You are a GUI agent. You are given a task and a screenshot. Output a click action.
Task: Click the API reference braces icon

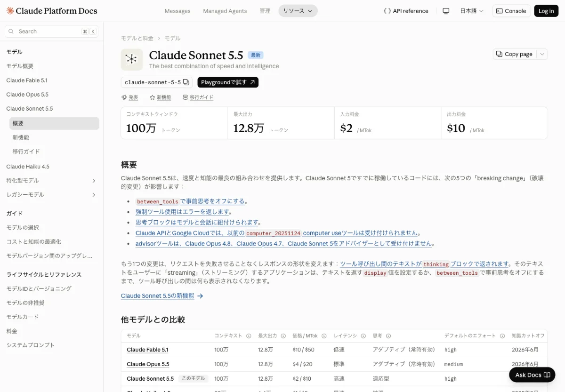(387, 11)
